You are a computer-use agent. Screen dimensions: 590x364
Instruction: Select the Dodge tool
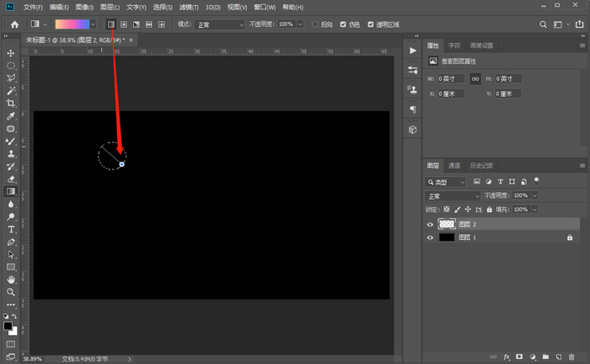click(11, 217)
